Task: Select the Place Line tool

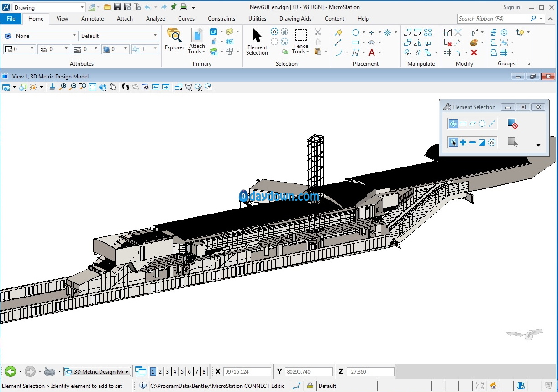Action: pyautogui.click(x=338, y=42)
